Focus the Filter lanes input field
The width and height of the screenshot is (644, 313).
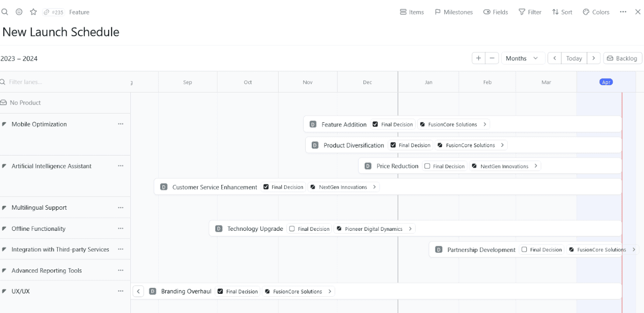65,82
